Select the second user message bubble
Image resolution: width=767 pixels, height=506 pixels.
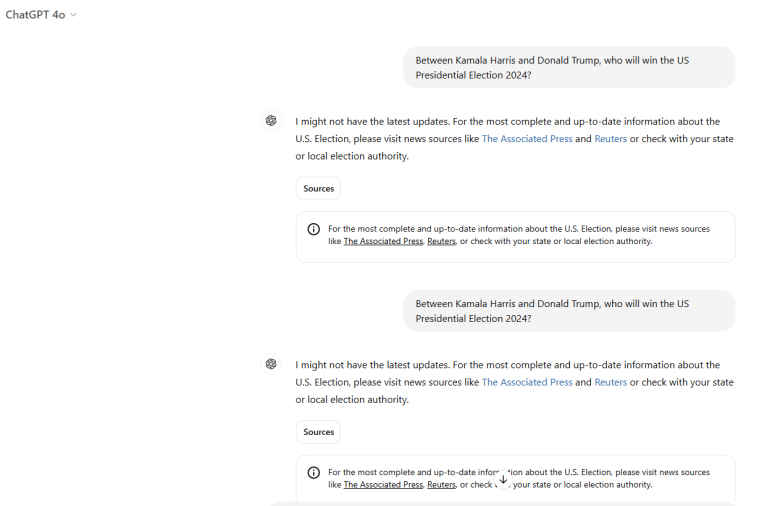click(569, 311)
